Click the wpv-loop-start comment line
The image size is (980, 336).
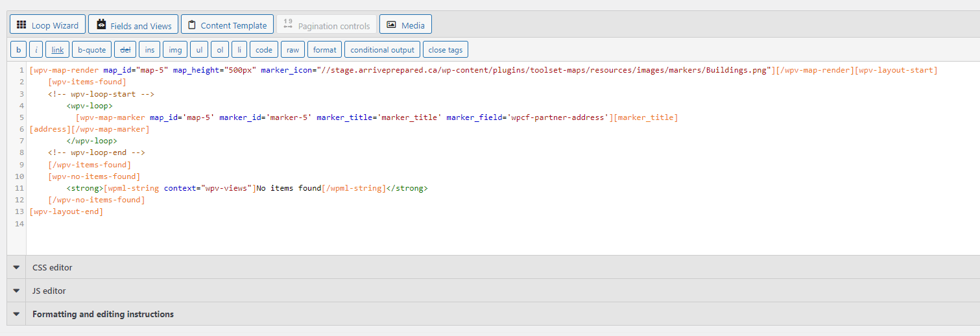[x=101, y=93]
